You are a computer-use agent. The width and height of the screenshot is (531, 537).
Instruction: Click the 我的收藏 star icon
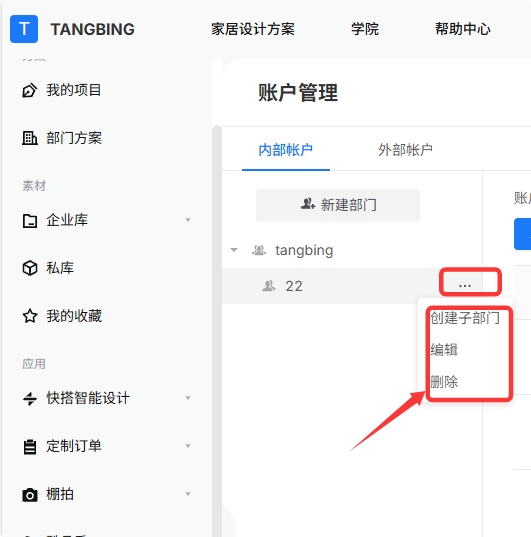pos(30,316)
